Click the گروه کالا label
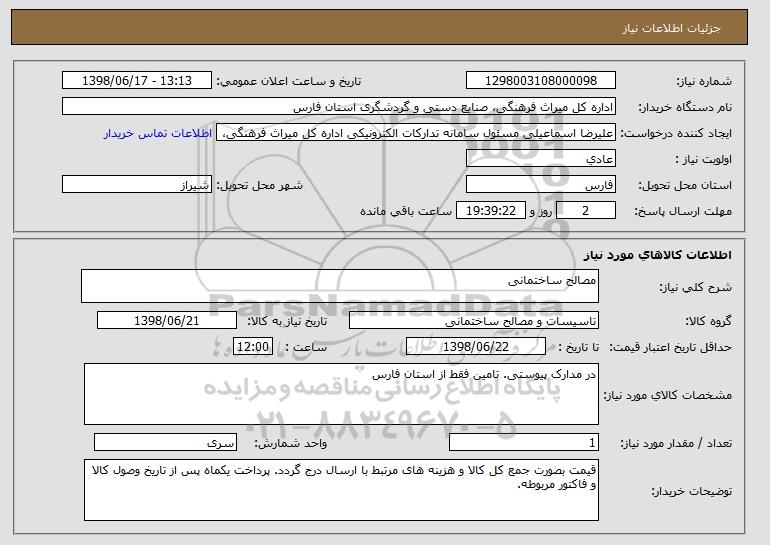 [x=708, y=321]
